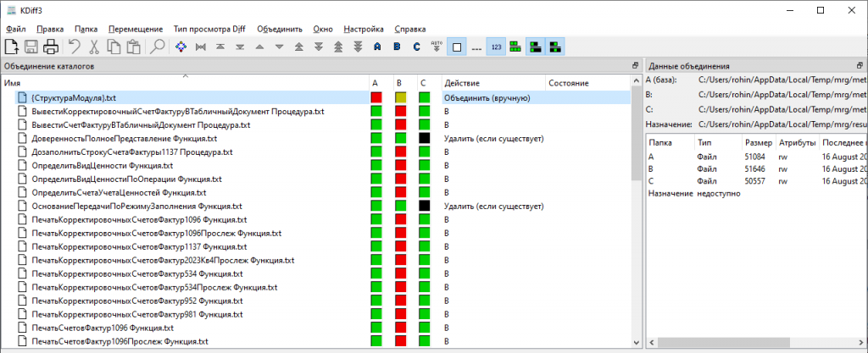Go to previous delta single up arrow
868x353 pixels.
tap(259, 47)
